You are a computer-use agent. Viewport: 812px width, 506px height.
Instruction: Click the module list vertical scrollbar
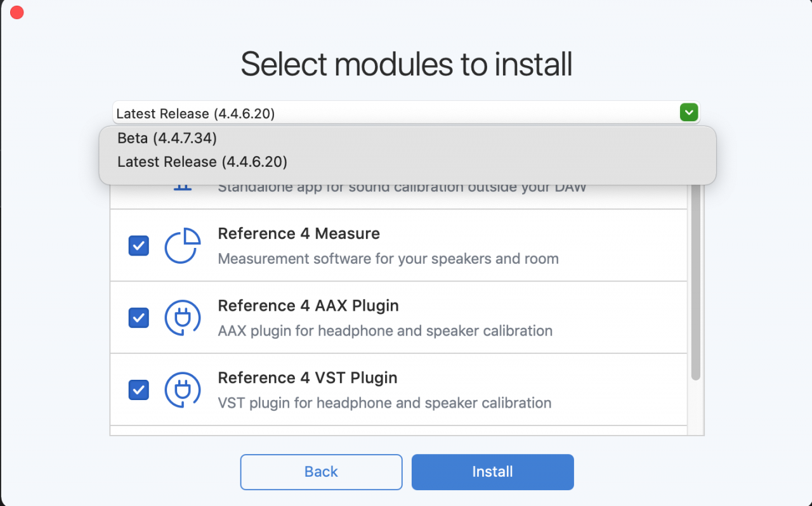(695, 285)
